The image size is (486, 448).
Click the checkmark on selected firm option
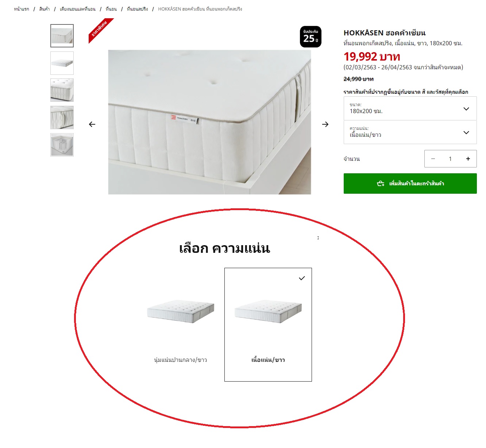302,278
